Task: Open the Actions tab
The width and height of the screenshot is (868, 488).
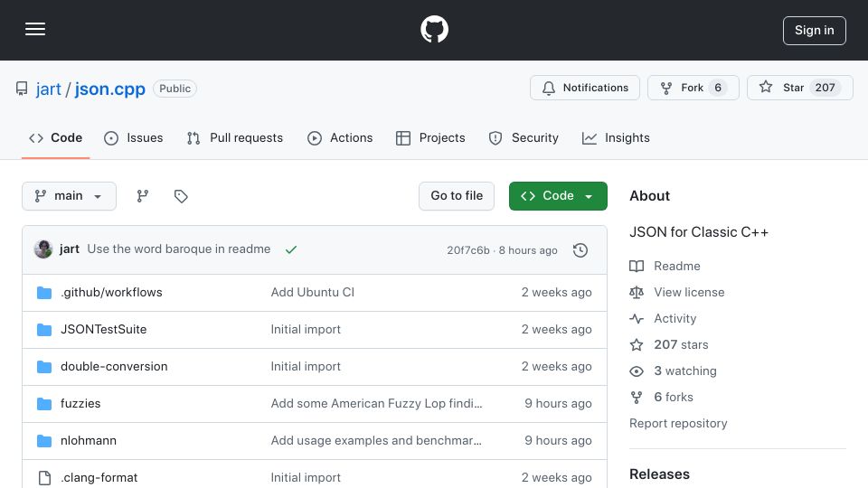Action: pos(340,137)
